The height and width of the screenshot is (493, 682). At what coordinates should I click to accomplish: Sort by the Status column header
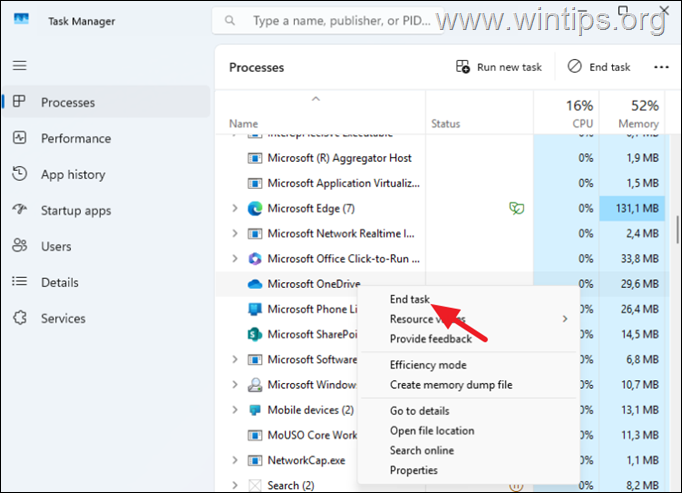[479, 113]
